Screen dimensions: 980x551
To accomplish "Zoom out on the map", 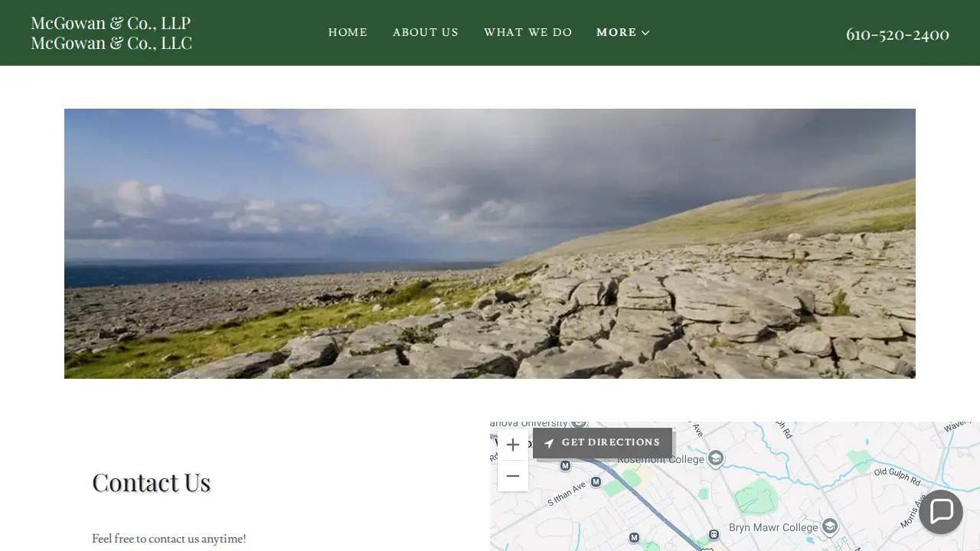I will (x=513, y=476).
